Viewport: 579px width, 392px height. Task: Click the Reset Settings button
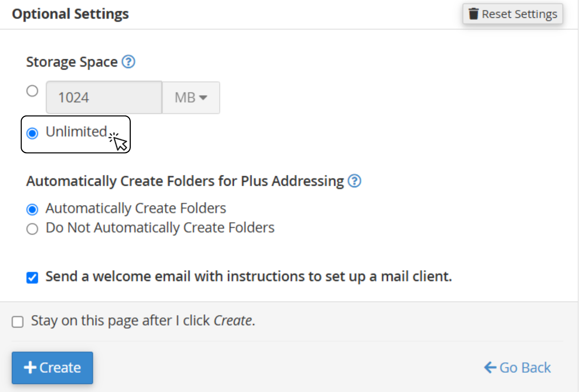coord(513,14)
